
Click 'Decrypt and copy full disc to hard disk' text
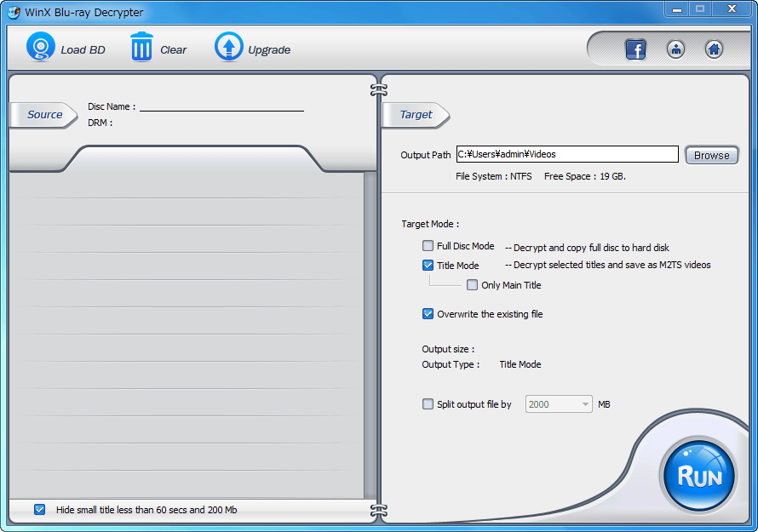click(591, 248)
